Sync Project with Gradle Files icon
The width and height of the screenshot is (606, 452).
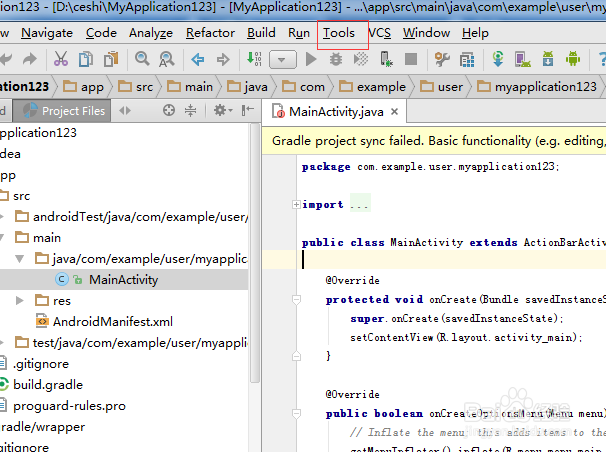pos(498,59)
